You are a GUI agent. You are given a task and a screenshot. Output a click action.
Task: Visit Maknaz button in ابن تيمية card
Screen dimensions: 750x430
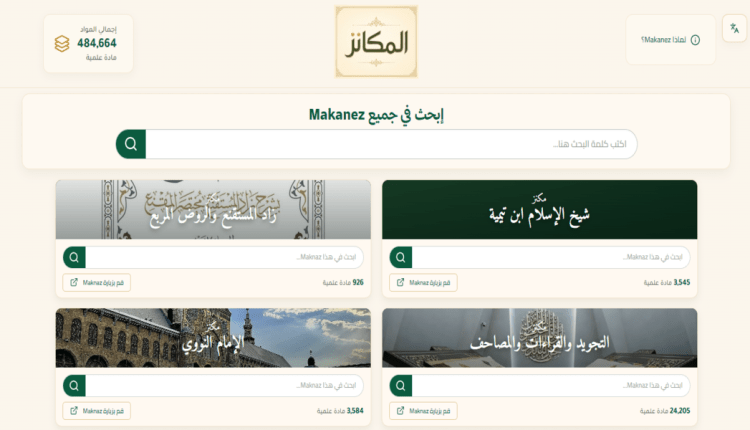(x=423, y=283)
